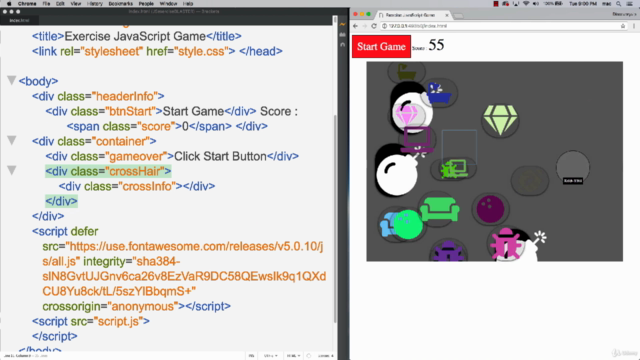Open the Edit menu
The width and height of the screenshot is (640, 360).
coord(60,4)
